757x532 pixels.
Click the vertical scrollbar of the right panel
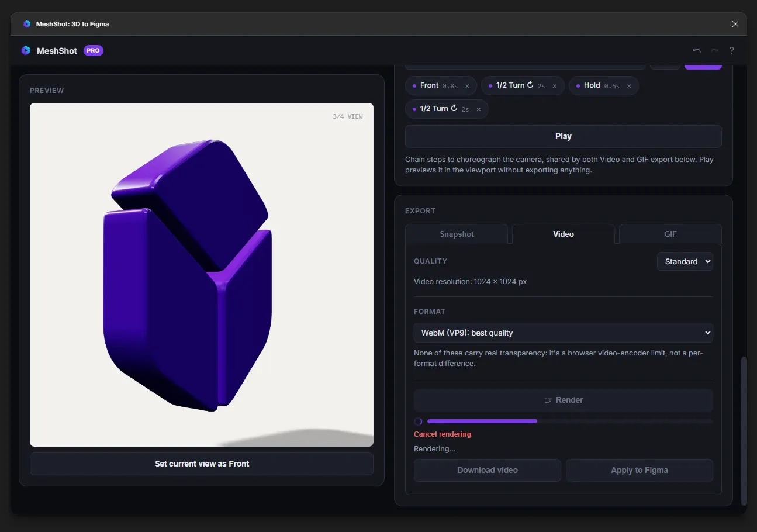(x=744, y=430)
